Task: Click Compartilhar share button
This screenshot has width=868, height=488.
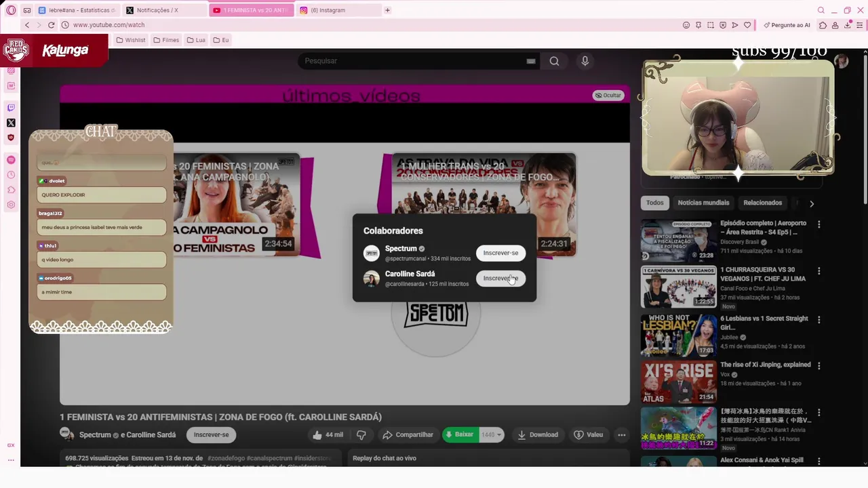Action: pyautogui.click(x=408, y=435)
